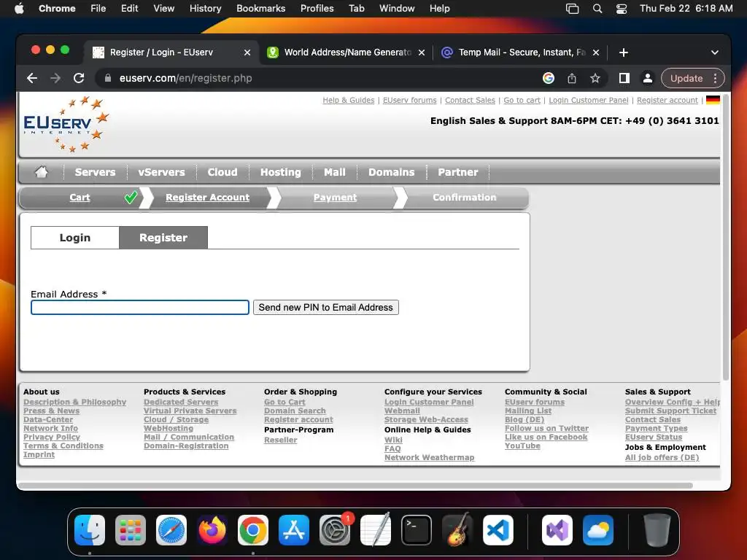Open the Servers navigation menu
This screenshot has height=560, width=747.
96,172
